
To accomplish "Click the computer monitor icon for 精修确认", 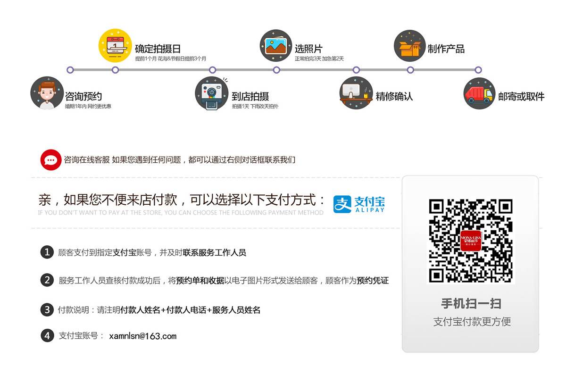I will click(356, 93).
